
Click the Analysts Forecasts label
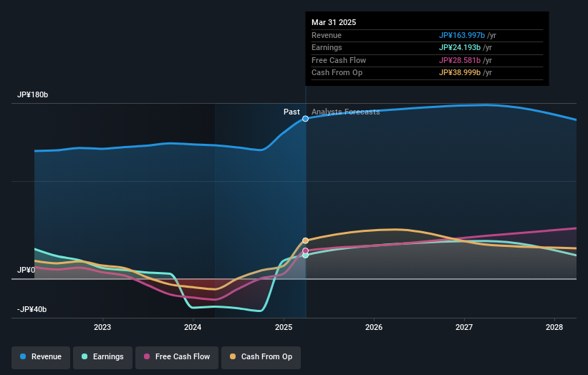point(346,112)
